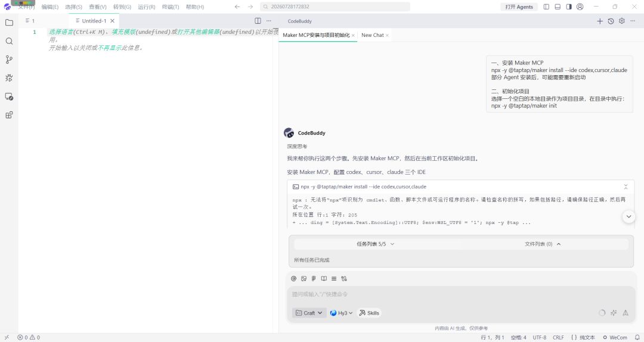644x342 pixels.
Task: Expand terminal output with round chevron button
Action: coord(628,216)
